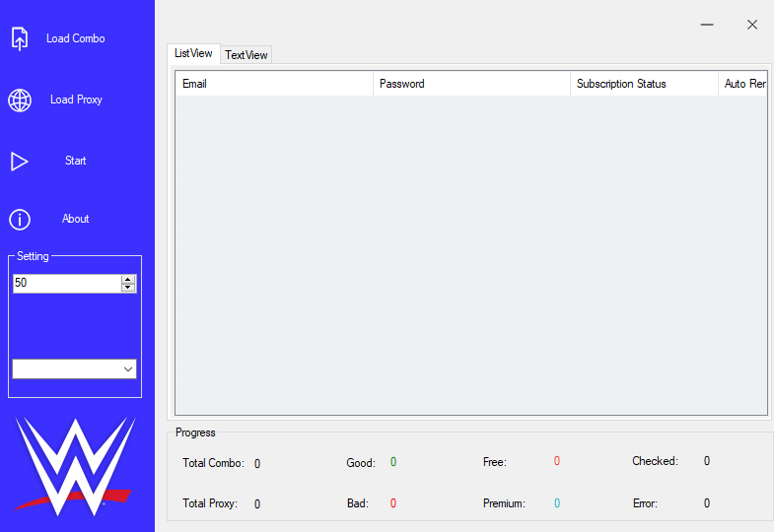
Task: Switch to the TextView tab
Action: click(246, 55)
